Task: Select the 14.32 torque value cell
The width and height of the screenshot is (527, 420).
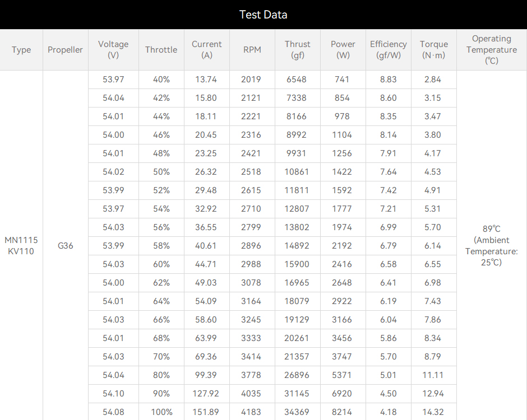Action: (433, 412)
